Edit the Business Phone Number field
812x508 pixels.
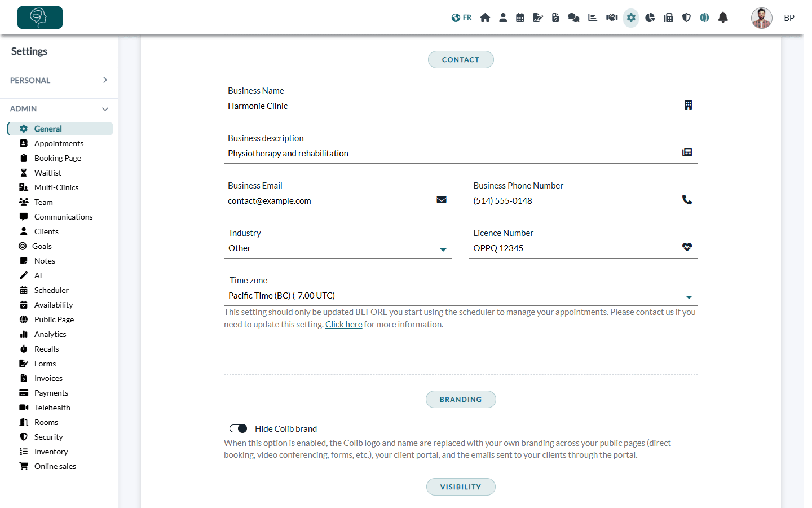point(584,201)
